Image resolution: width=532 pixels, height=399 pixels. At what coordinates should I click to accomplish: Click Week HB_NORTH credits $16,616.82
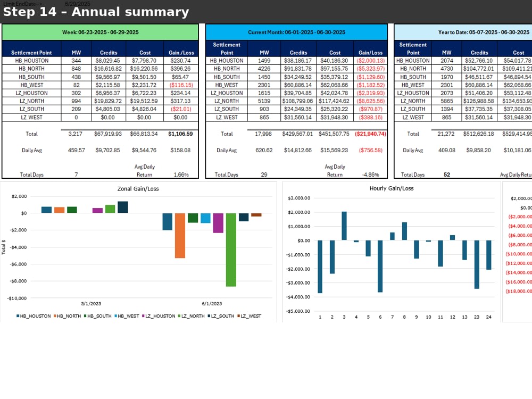pos(108,69)
